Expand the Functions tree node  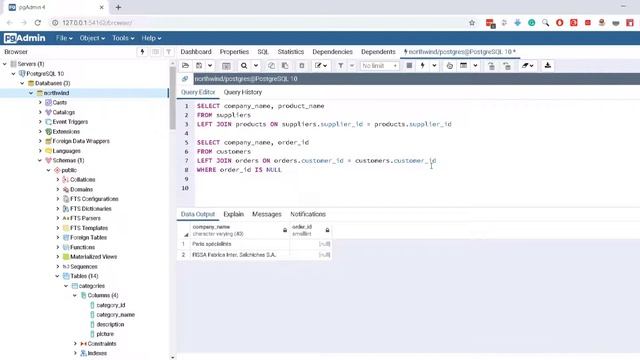click(58, 247)
